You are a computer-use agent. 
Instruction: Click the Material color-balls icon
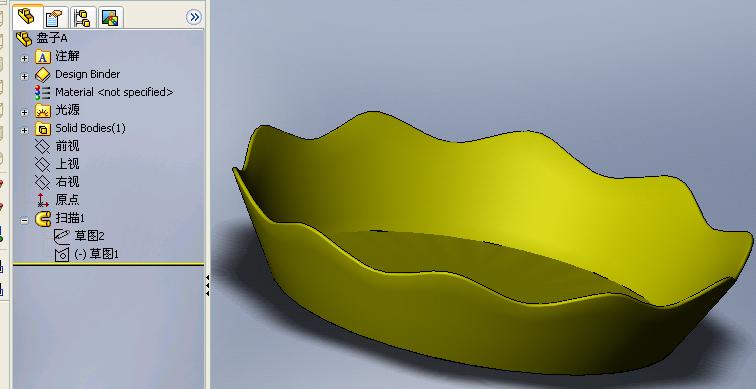[42, 92]
